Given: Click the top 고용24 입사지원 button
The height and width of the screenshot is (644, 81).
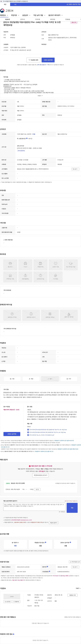Looking at the screenshot, I should (48, 60).
